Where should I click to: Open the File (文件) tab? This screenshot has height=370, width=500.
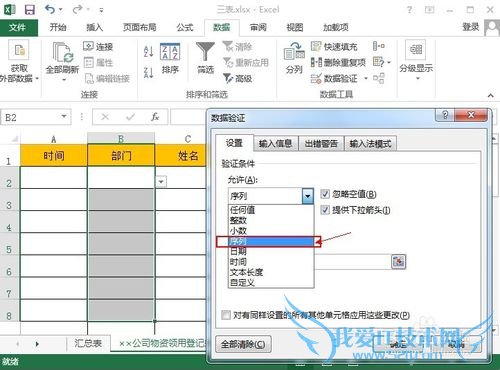coord(18,27)
